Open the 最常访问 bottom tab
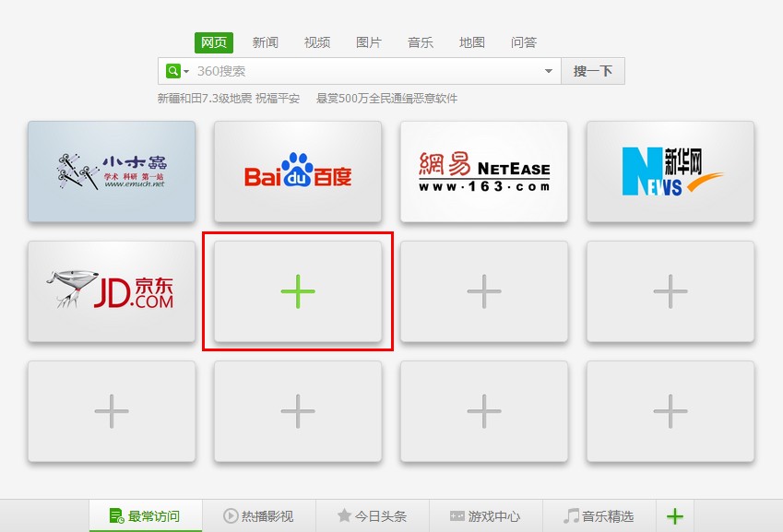This screenshot has height=532, width=783. point(146,516)
